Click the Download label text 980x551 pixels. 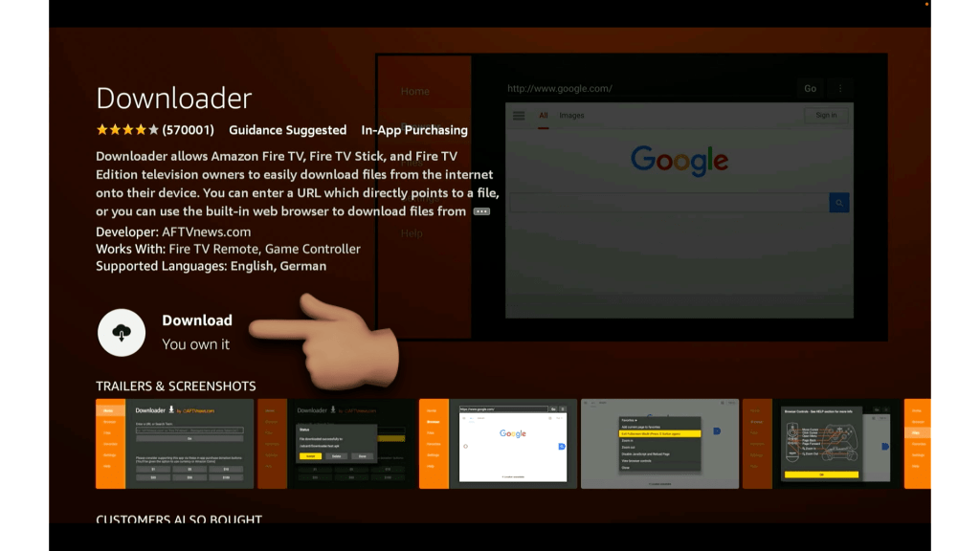[197, 320]
